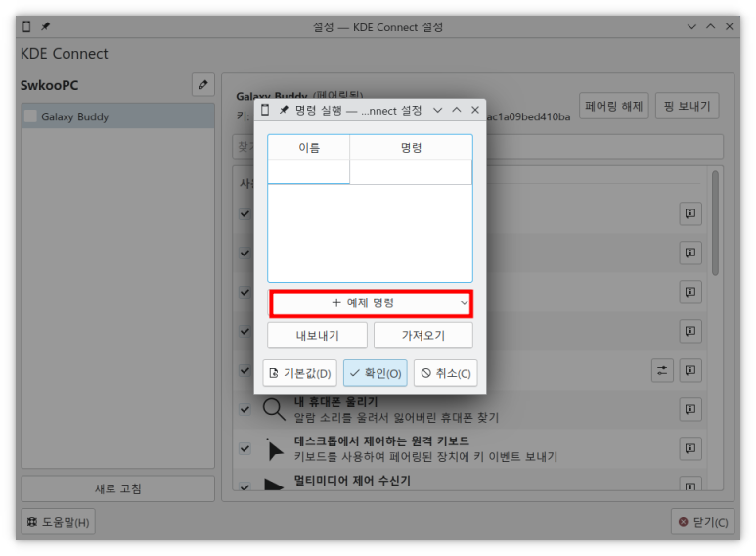Toggle the third plugin checkbox in the list
Screen dimensions: 756x556
coord(245,292)
